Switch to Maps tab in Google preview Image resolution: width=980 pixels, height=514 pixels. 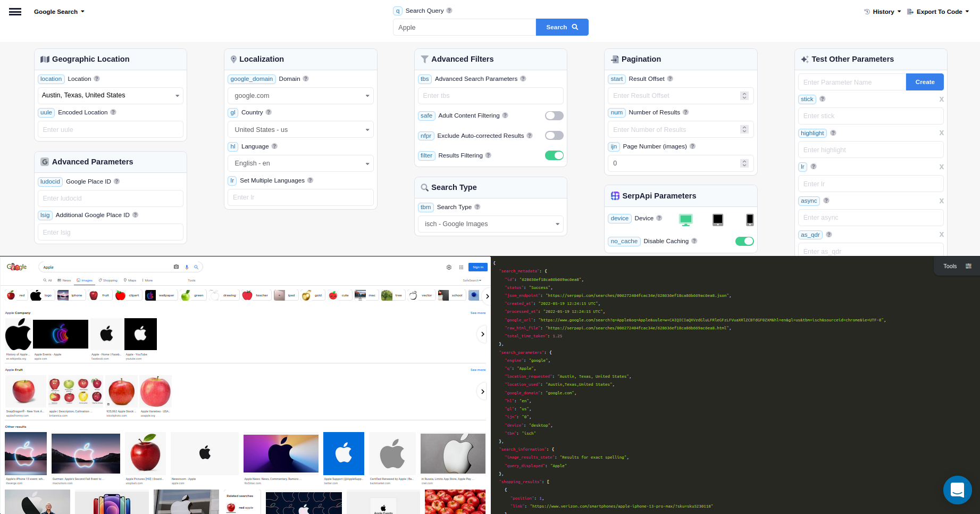tap(130, 280)
